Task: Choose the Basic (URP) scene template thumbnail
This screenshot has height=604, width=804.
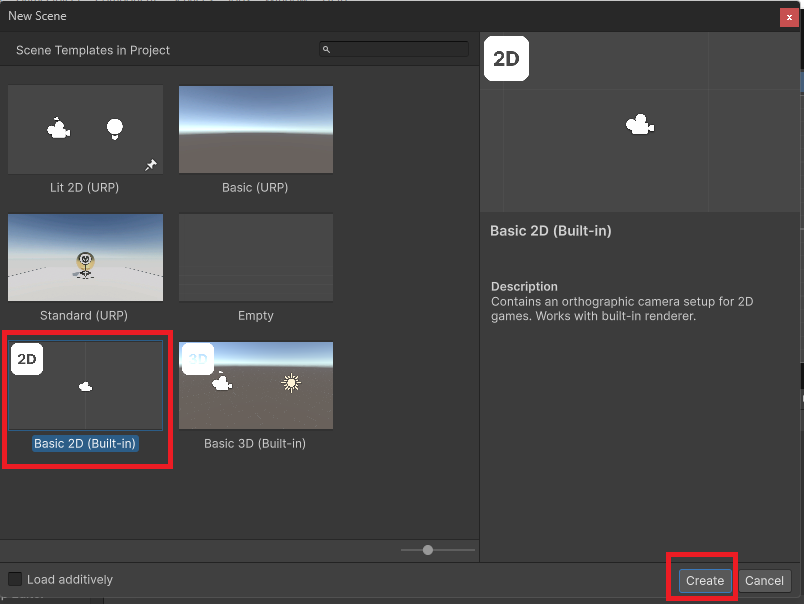Action: point(256,129)
